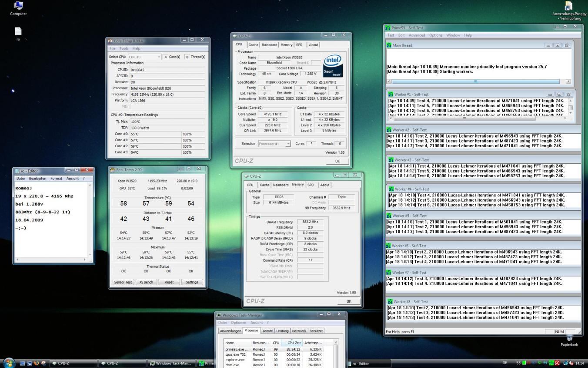The height and width of the screenshot is (368, 588).
Task: Click the '883Mhz (8-9-8-22 1T)' line in Editor
Action: pos(43,212)
